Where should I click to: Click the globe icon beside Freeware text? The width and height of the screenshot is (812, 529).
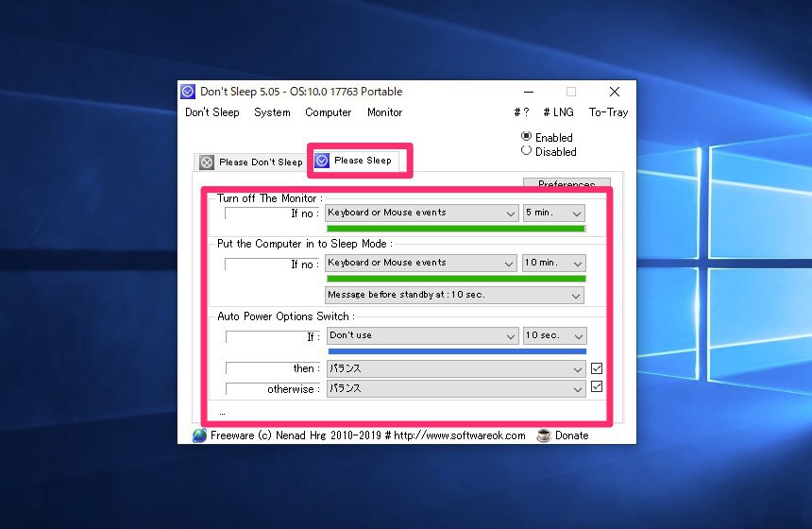(x=199, y=435)
